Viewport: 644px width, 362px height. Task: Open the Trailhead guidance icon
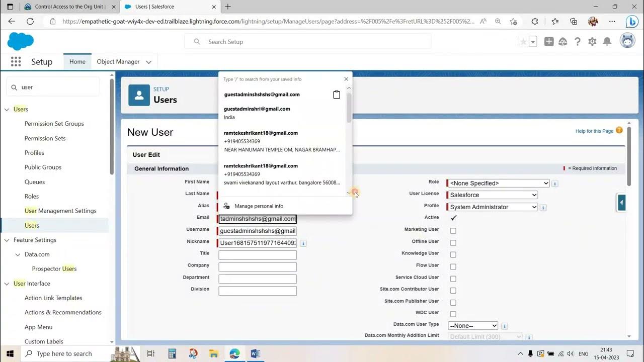click(x=563, y=42)
